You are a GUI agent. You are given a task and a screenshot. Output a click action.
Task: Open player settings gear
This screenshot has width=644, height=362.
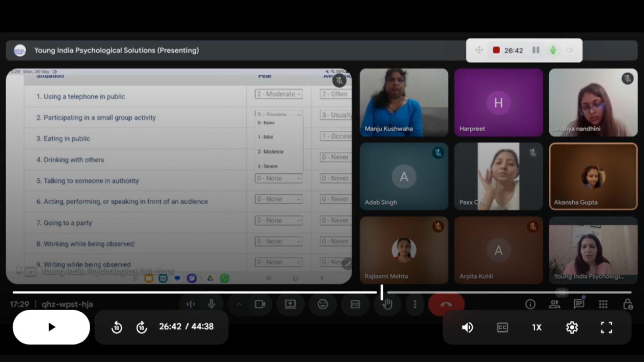572,327
